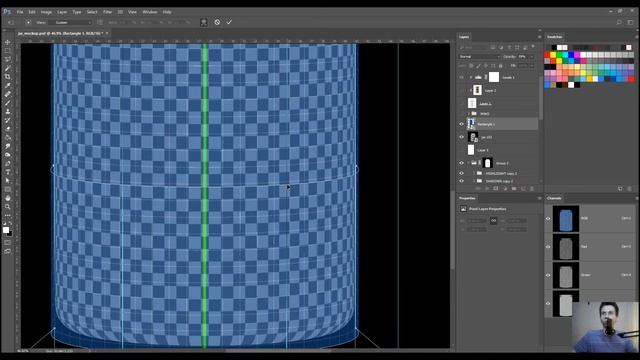Open the Swatches panel flyout menu

pos(637,37)
